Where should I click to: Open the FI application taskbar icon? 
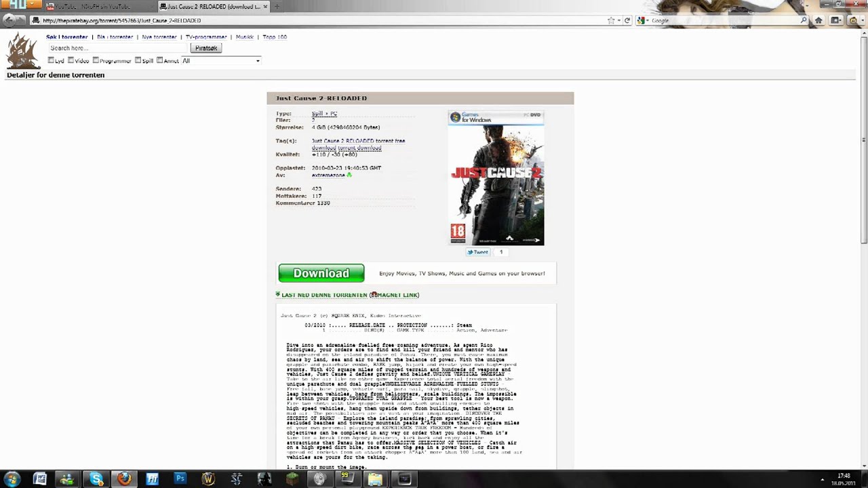point(152,479)
